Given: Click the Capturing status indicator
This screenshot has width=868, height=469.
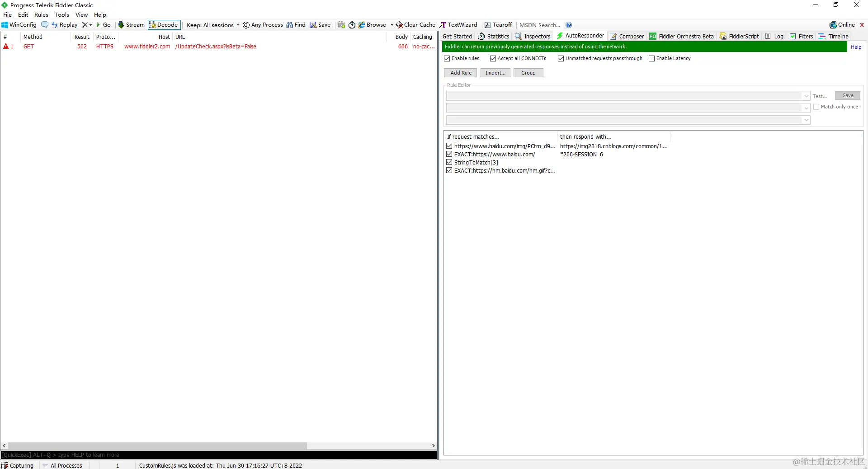Looking at the screenshot, I should 18,465.
